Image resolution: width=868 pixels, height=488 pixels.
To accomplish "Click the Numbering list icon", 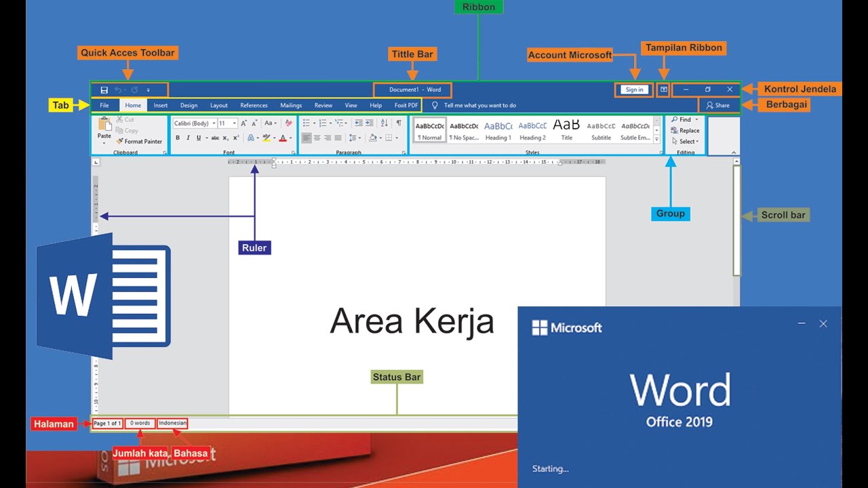I will coord(323,123).
